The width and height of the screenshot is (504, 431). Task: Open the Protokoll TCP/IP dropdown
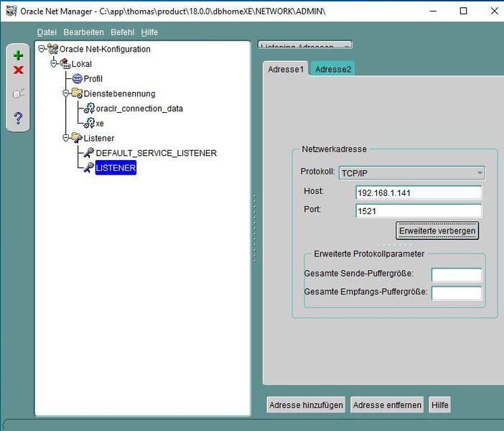tap(412, 173)
